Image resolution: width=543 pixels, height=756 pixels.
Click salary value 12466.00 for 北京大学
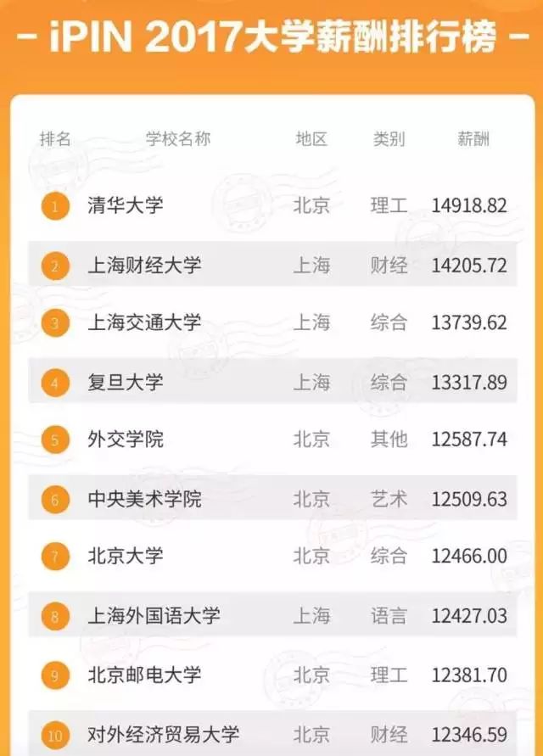(469, 557)
